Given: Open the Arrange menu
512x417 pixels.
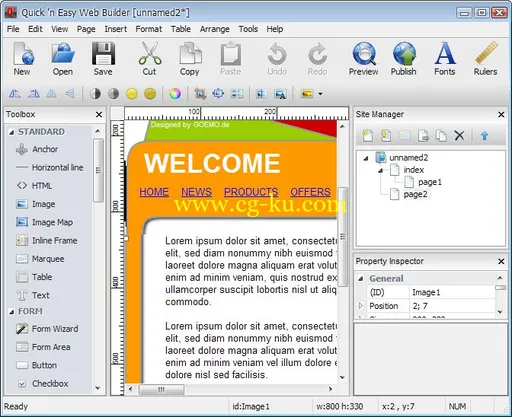Looking at the screenshot, I should pyautogui.click(x=215, y=29).
